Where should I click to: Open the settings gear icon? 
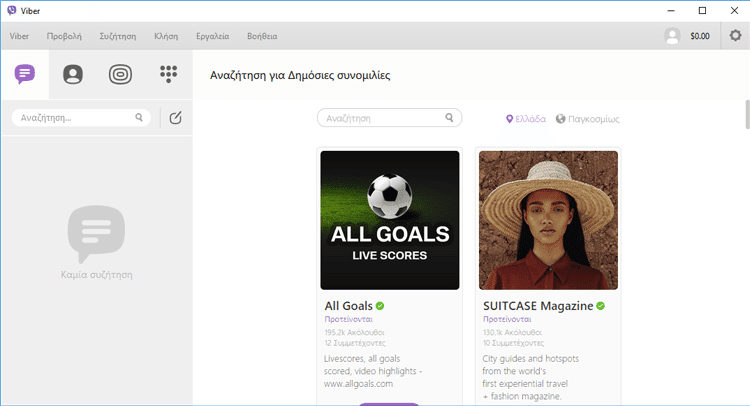(735, 35)
